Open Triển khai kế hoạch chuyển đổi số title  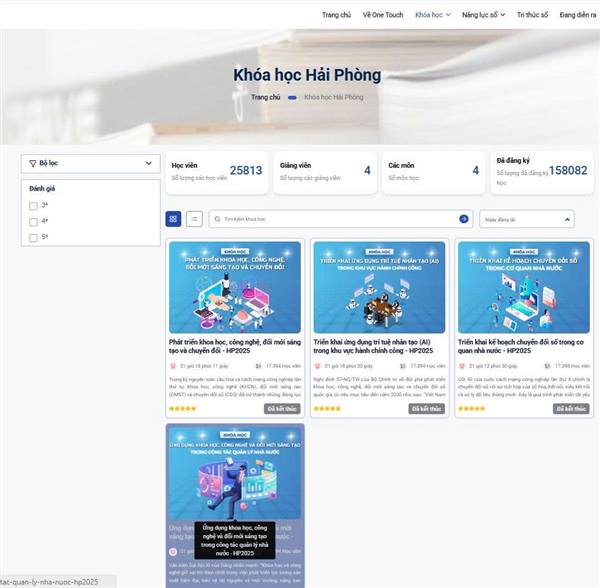pos(521,346)
